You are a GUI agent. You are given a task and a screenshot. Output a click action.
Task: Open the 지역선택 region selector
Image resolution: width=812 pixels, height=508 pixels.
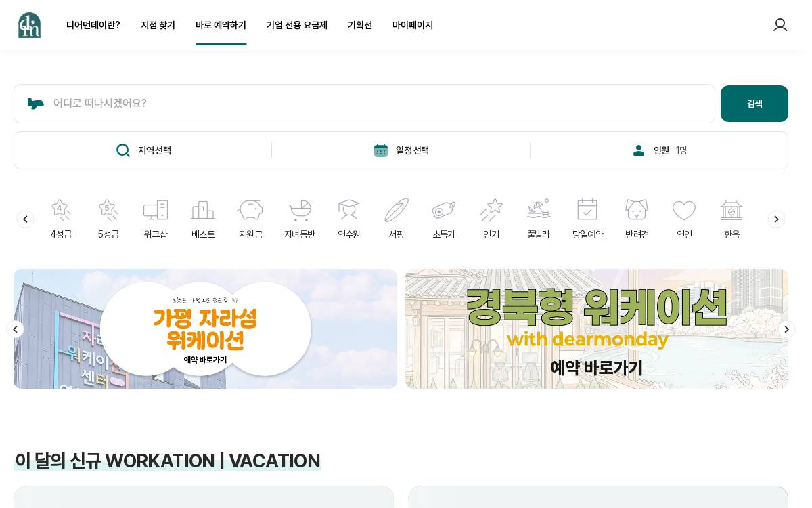coord(143,150)
